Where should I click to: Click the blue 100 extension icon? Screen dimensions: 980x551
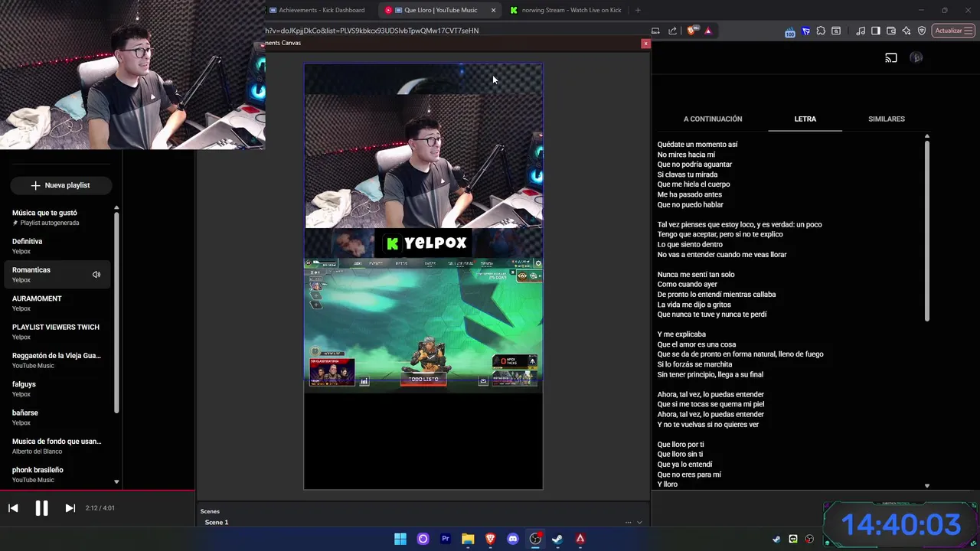(790, 31)
